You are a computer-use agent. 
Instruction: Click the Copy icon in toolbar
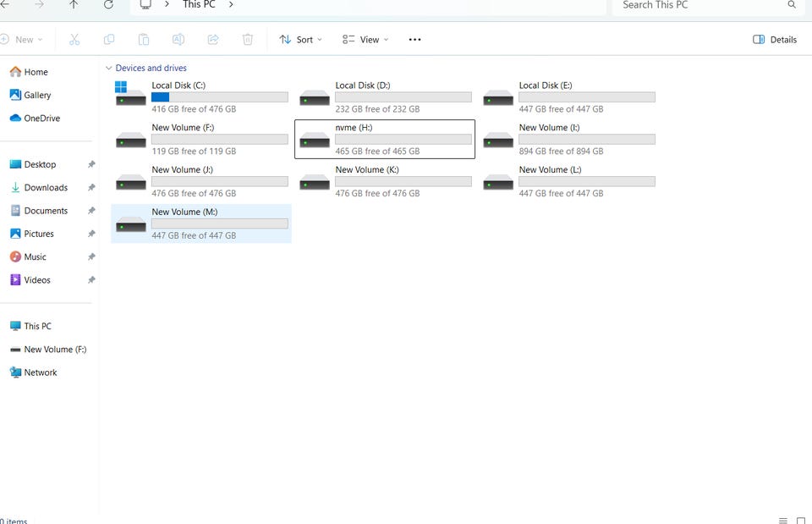click(x=109, y=40)
